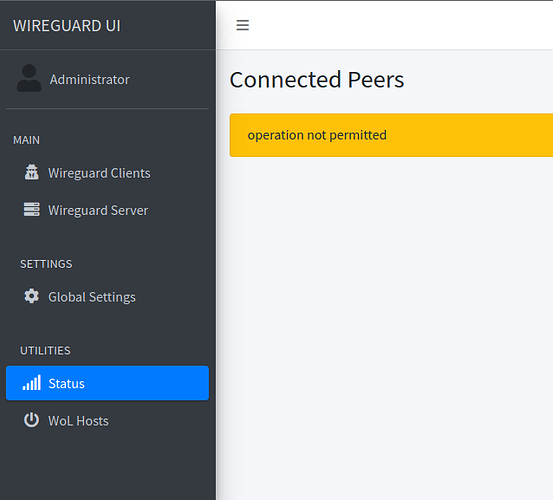Select the Status menu item
The height and width of the screenshot is (500, 553).
click(107, 383)
